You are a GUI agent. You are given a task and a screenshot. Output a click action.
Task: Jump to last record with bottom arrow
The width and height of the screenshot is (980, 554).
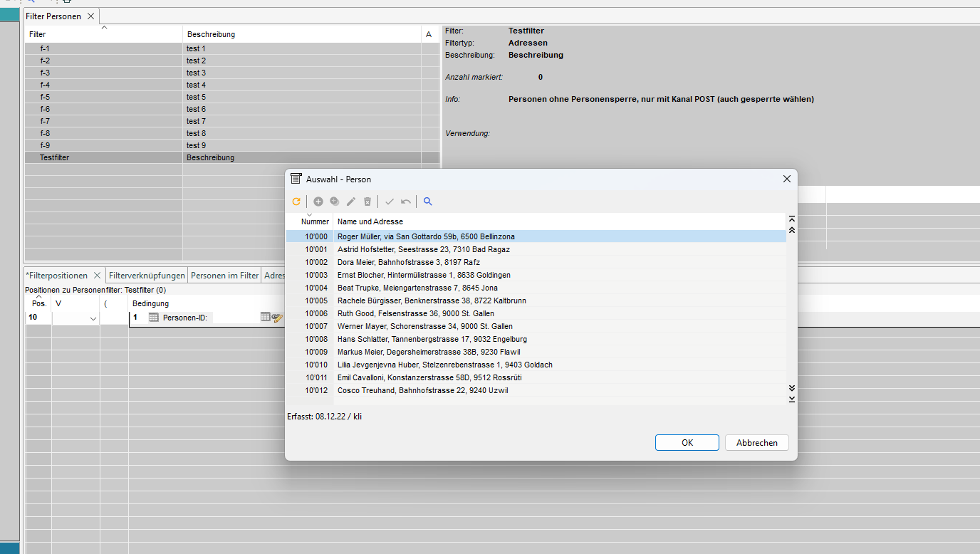coord(792,399)
